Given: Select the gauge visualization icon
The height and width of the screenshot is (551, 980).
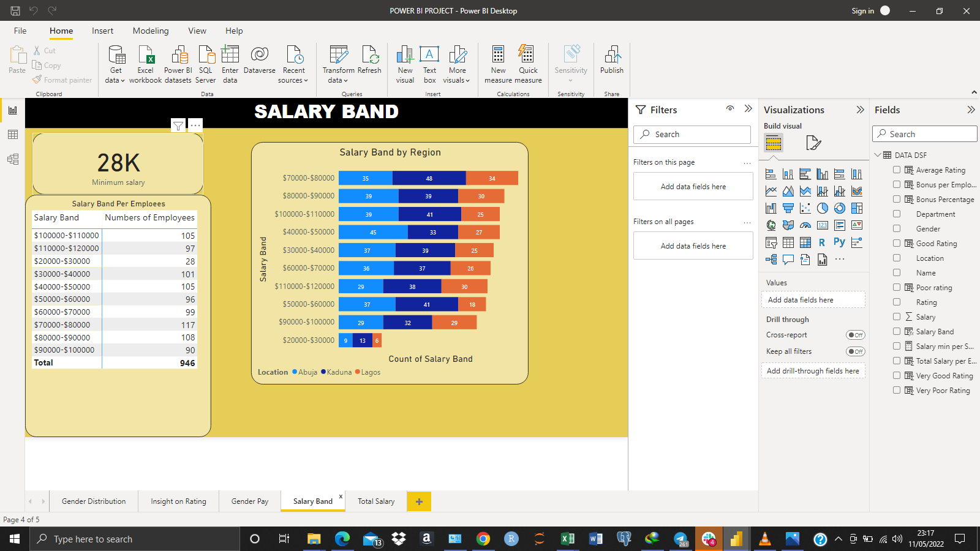Looking at the screenshot, I should (x=805, y=225).
